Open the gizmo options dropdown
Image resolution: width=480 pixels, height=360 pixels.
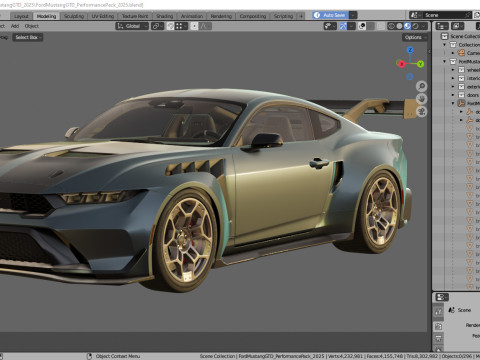[x=351, y=26]
